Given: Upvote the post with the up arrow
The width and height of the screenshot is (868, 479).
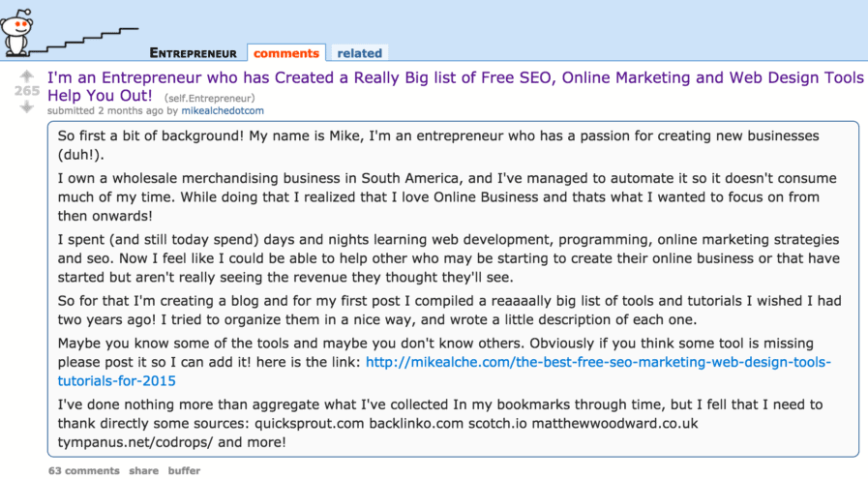Looking at the screenshot, I should coord(26,75).
